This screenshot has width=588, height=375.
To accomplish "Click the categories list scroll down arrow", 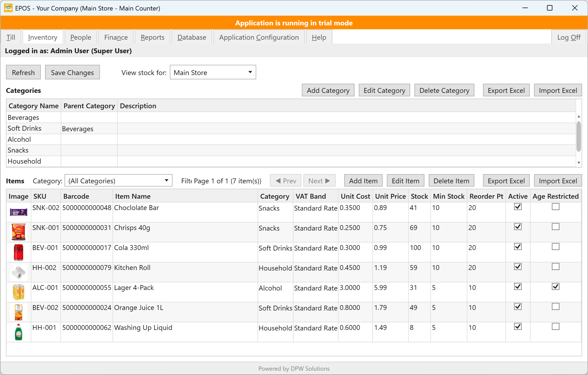I will click(x=579, y=163).
